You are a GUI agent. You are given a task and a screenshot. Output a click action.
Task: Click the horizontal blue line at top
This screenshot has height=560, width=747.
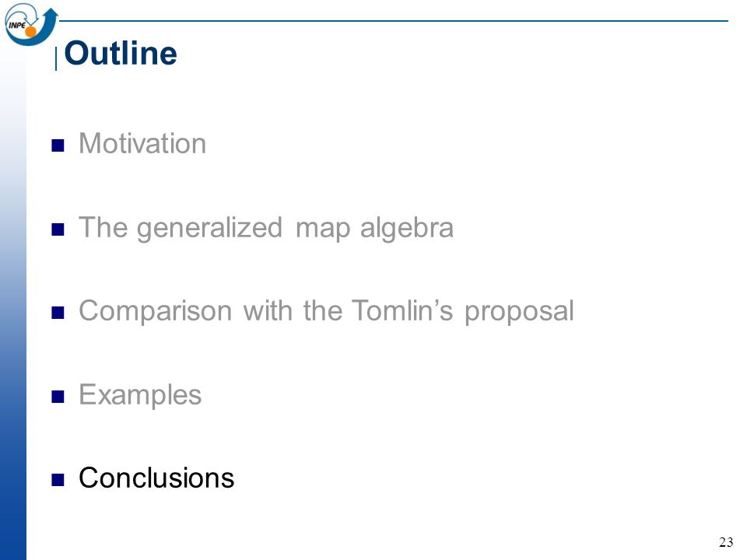(x=394, y=21)
